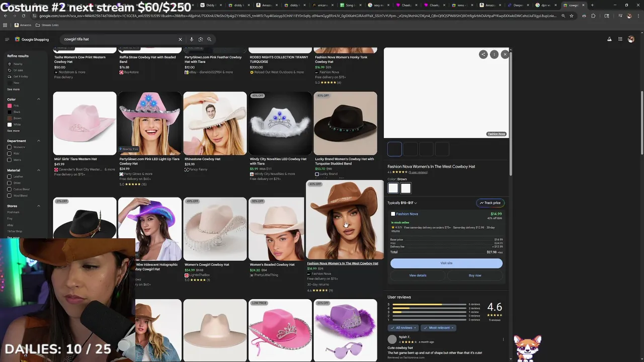Switch to the Diddy browser tab

210,5
